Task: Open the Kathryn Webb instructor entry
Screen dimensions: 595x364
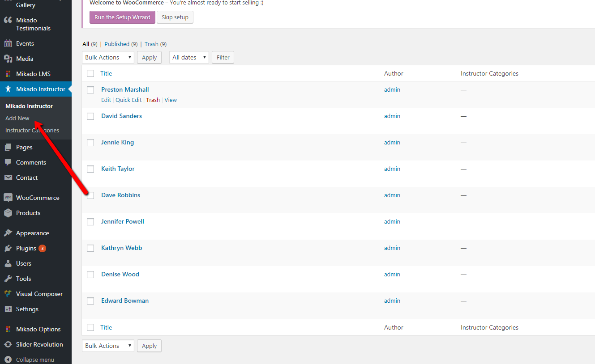Action: tap(121, 248)
